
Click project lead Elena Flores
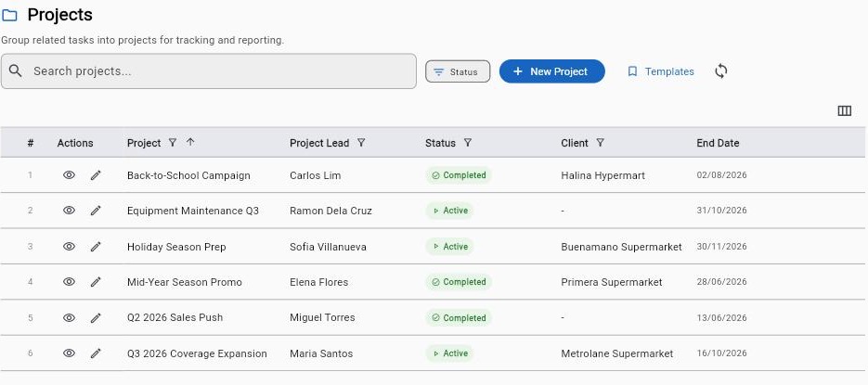(318, 282)
